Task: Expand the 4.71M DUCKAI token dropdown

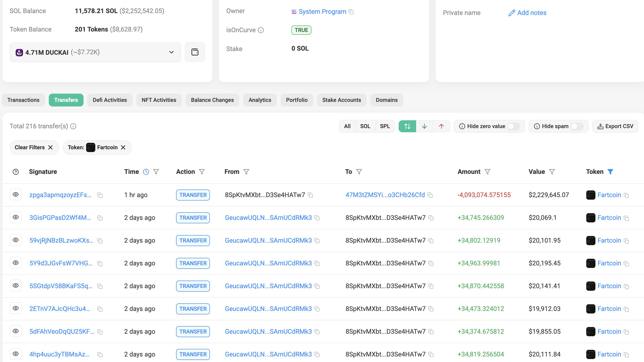Action: 95,52
